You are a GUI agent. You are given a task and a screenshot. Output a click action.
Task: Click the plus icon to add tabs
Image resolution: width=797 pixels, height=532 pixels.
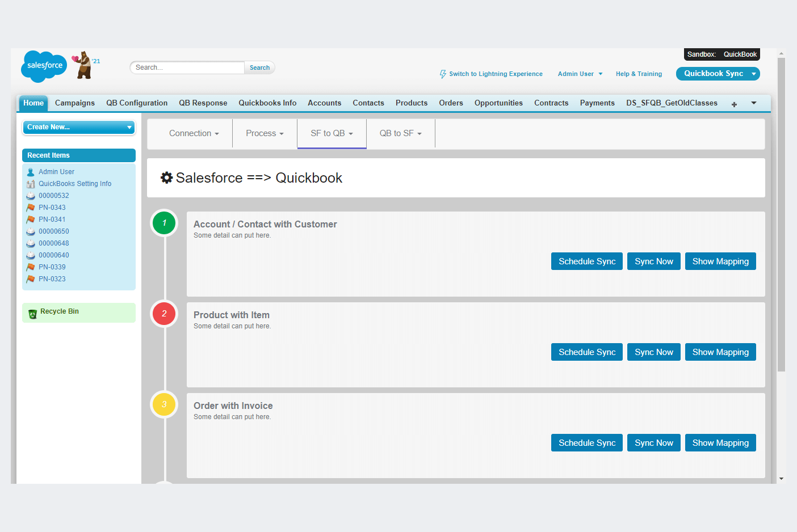point(734,104)
